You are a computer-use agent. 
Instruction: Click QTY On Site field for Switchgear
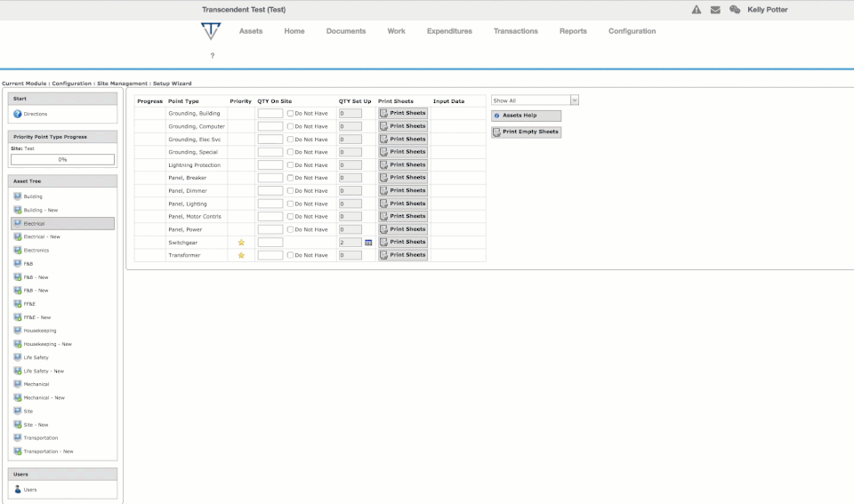(270, 242)
